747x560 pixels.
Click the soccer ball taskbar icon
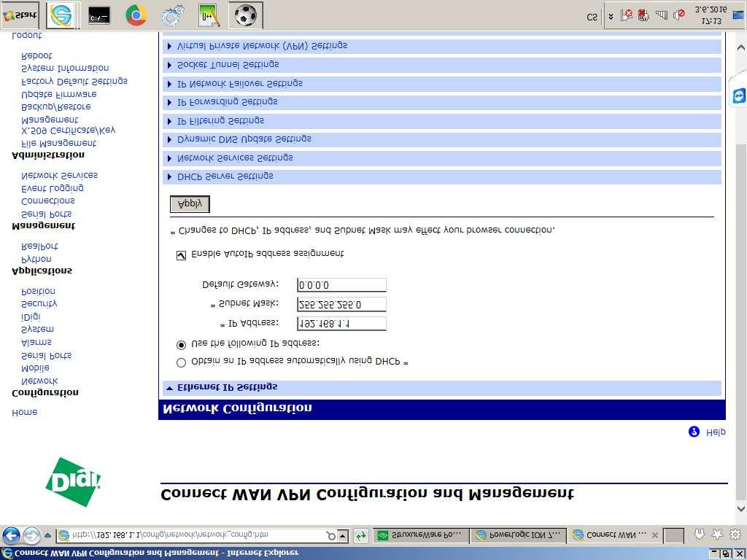(245, 16)
